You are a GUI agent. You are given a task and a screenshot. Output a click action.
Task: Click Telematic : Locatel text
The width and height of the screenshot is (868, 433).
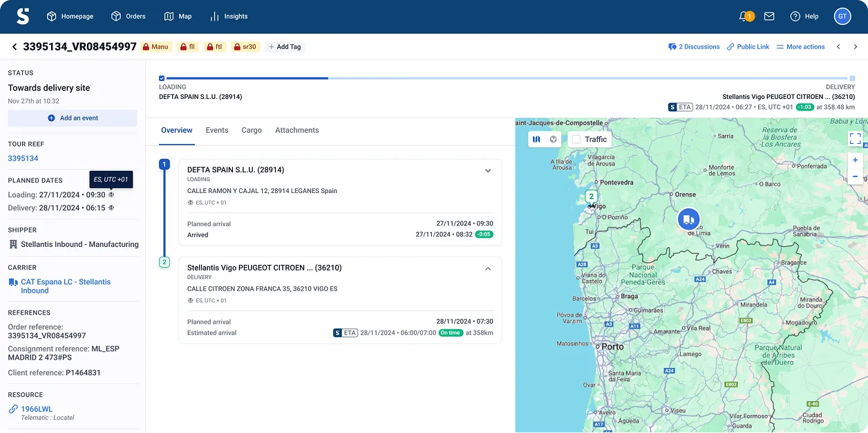coord(48,418)
